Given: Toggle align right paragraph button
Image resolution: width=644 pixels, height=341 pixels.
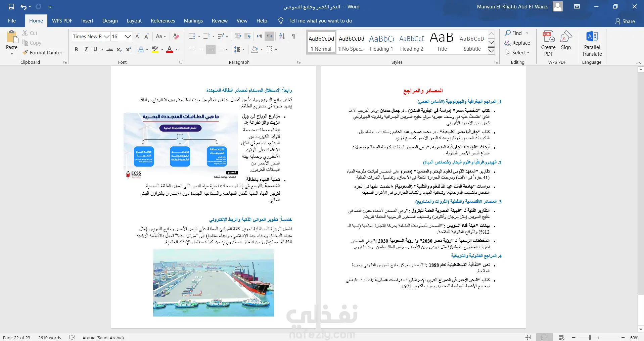Looking at the screenshot, I should [x=211, y=49].
